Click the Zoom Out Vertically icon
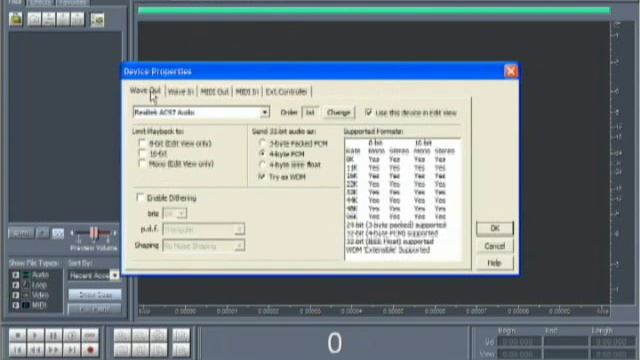This screenshot has width=640, height=360. point(181,350)
